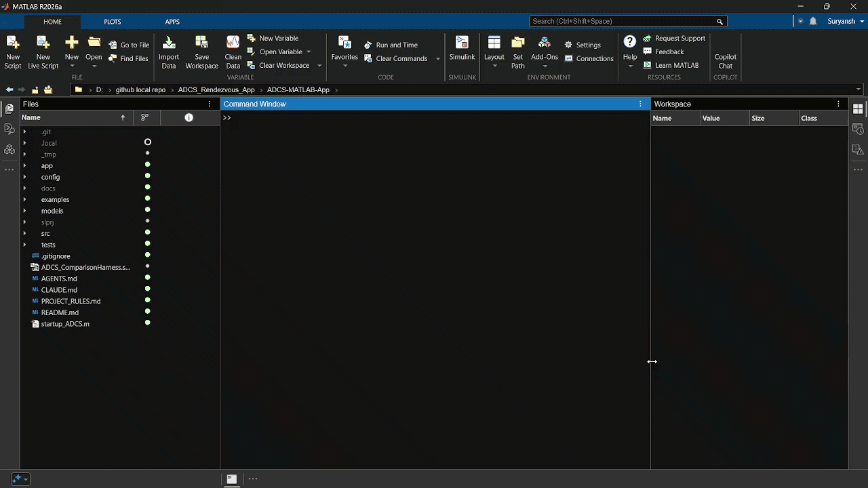Switch to the PLOTS tab
868x488 pixels.
pyautogui.click(x=113, y=22)
